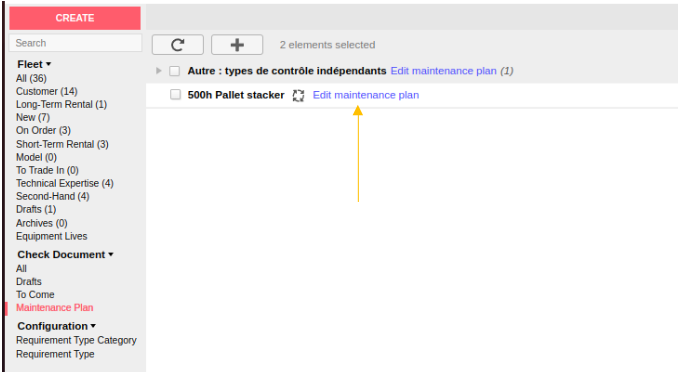689x372 pixels.
Task: Open Archives (0) in sidebar
Action: coord(41,223)
